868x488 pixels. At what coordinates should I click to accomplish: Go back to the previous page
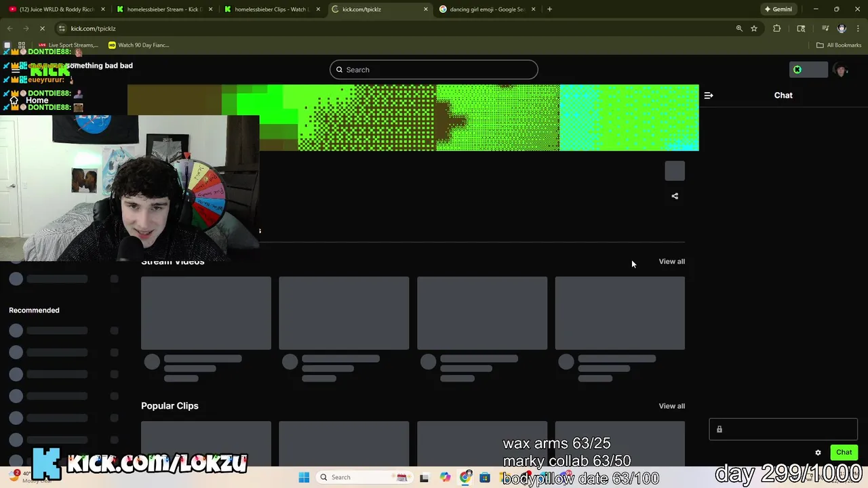click(x=9, y=28)
